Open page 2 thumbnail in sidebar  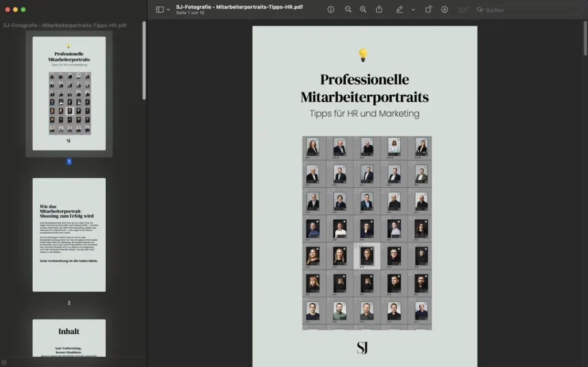69,234
